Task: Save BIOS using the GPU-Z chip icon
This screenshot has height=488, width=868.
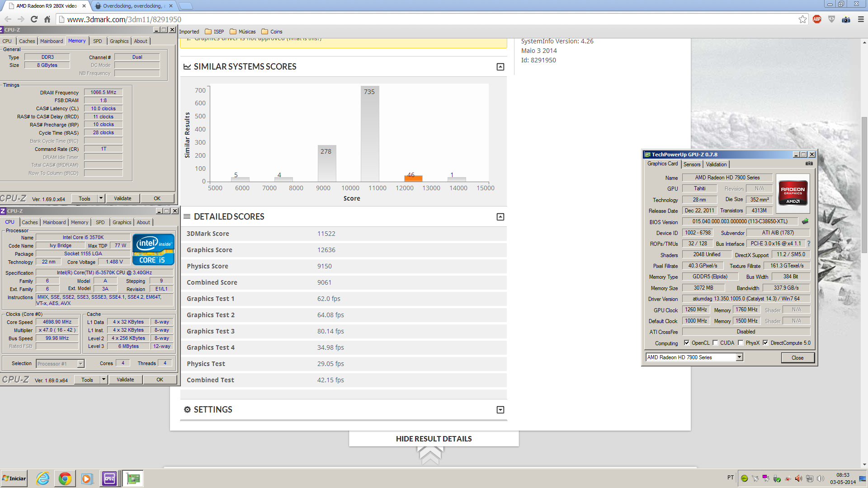Action: 805,221
